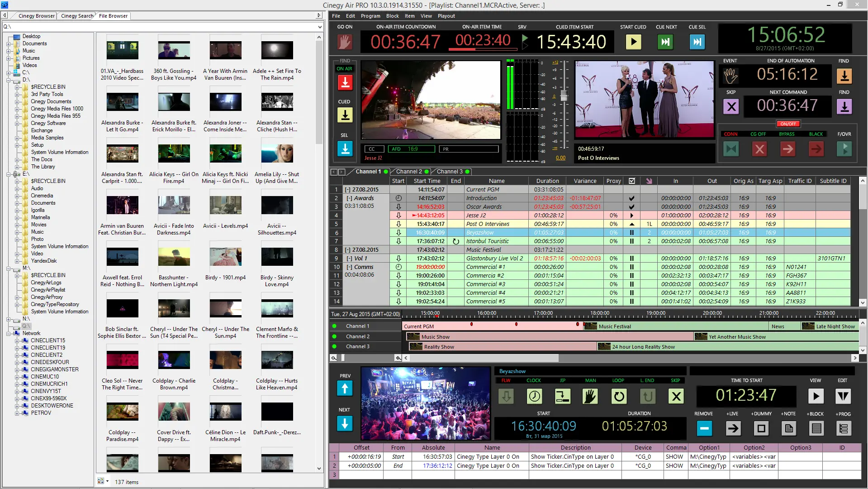868x489 pixels.
Task: Collapse the Awards block in playlist
Action: point(349,198)
